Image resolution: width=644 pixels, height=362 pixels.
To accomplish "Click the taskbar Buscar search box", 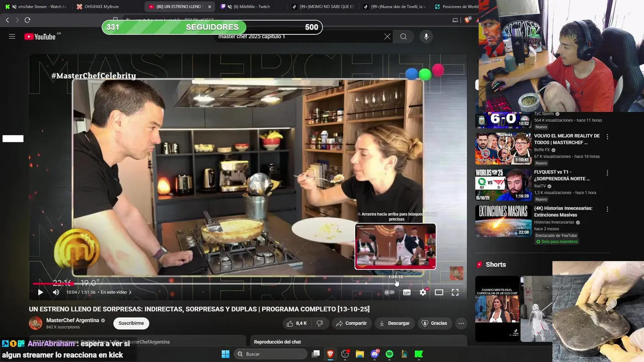I will point(271,354).
